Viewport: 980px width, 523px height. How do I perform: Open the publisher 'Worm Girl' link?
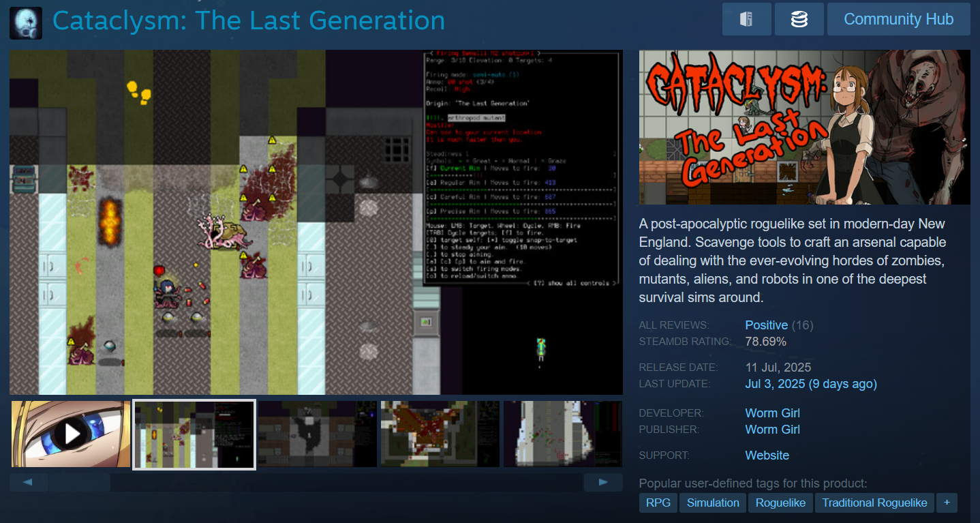773,430
